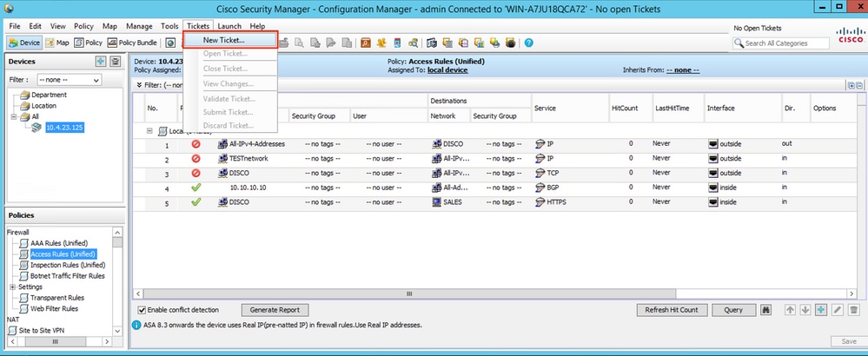
Task: Move rule down with the down arrow
Action: pos(805,310)
